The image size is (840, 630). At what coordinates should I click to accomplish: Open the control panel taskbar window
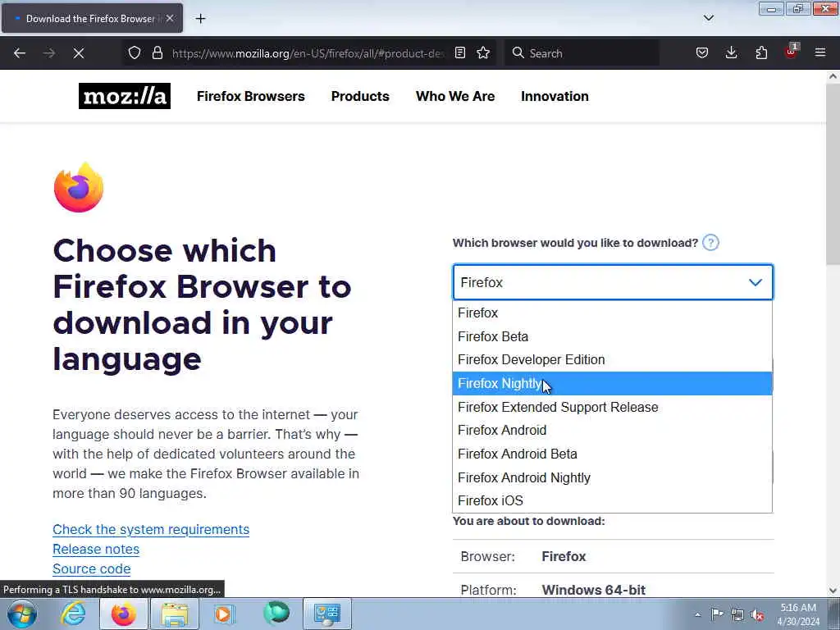[x=327, y=614]
